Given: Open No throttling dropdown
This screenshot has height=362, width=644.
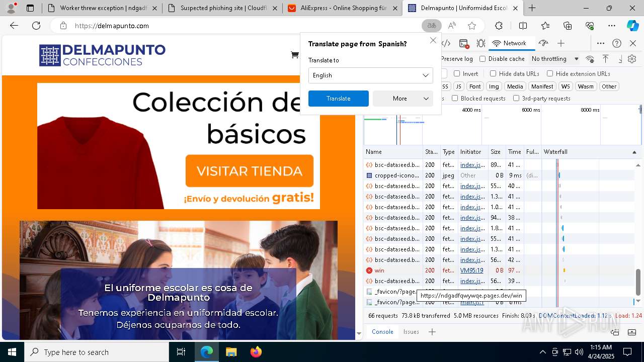Looking at the screenshot, I should click(x=555, y=59).
